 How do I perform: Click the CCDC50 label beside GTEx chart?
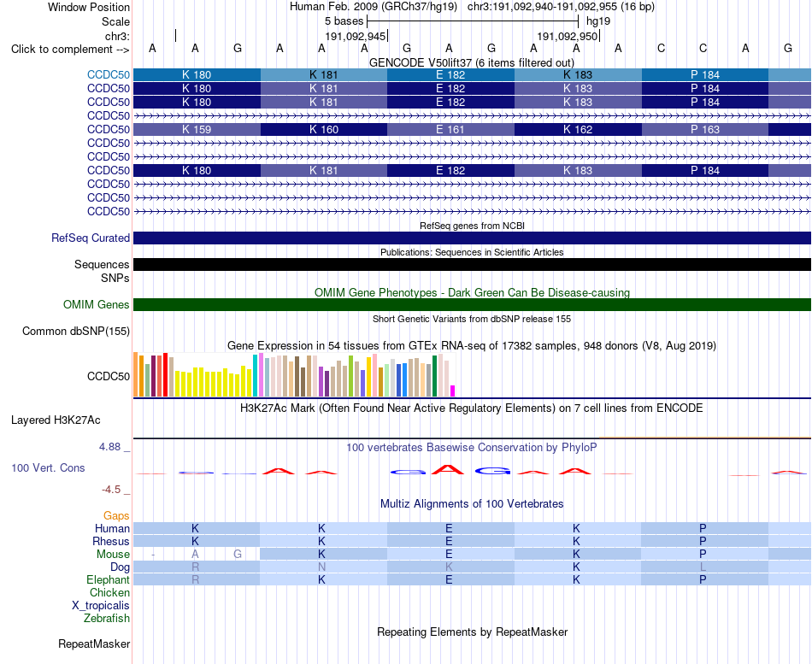point(109,376)
